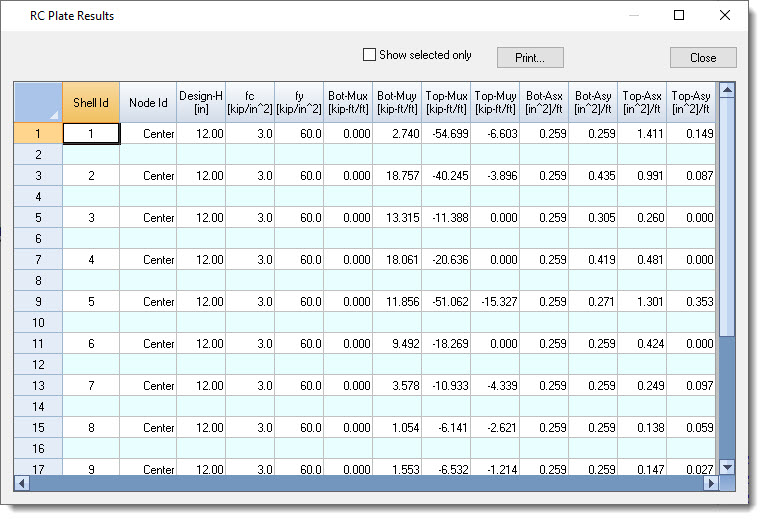Screen dimensions: 764x520
Task: Select the Shell Id column header
Action: click(91, 102)
